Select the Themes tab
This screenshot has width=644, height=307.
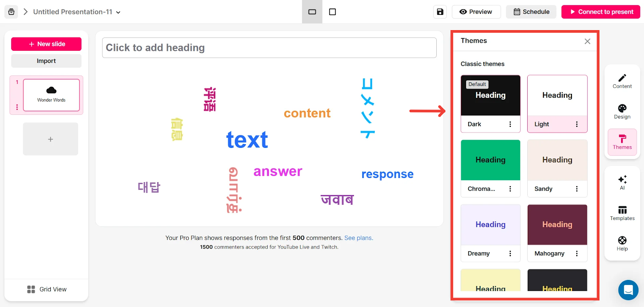[622, 142]
